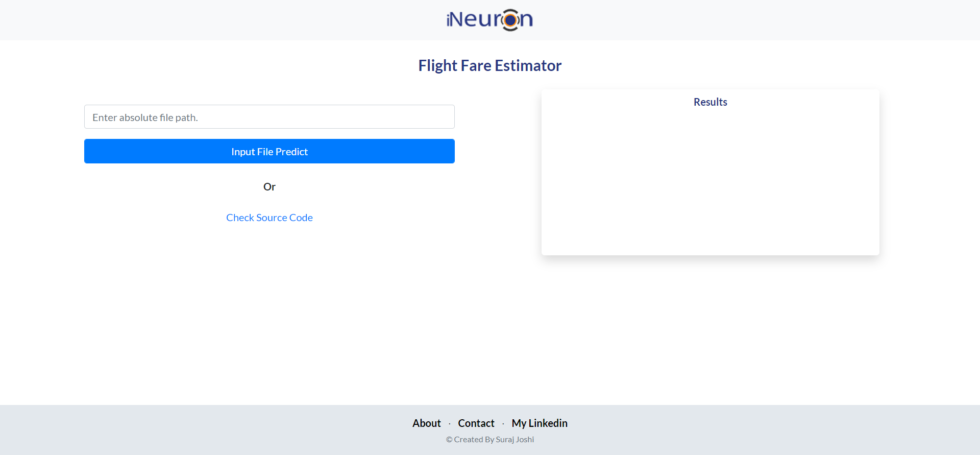The height and width of the screenshot is (455, 980).
Task: Click the Flight Fare Estimator heading
Action: pos(490,65)
